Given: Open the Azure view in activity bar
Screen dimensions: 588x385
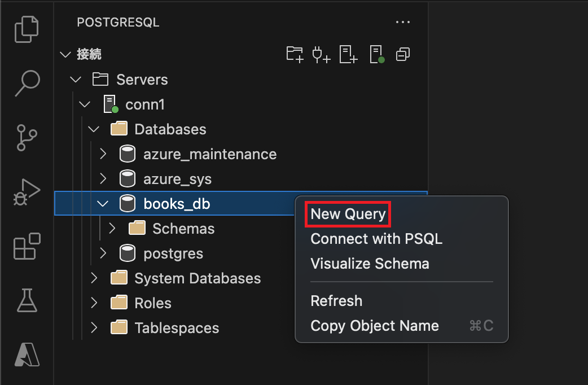Looking at the screenshot, I should pos(27,355).
